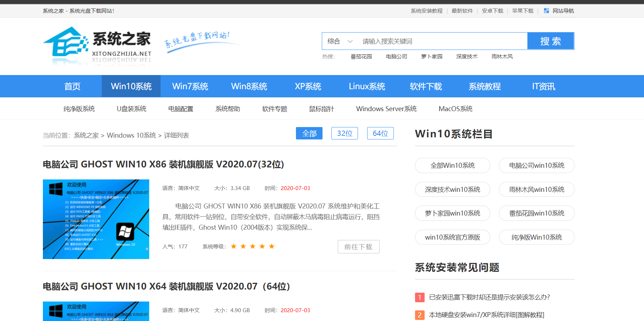This screenshot has height=321, width=644.
Task: Open 系统安装教程 top link
Action: 426,11
